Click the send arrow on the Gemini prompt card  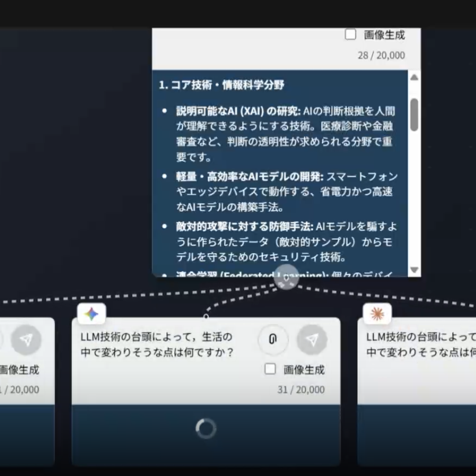point(313,341)
